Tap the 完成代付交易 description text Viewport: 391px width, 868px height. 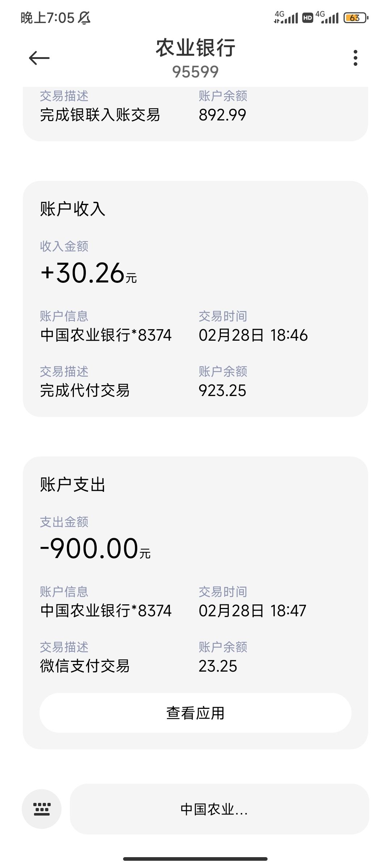(85, 390)
